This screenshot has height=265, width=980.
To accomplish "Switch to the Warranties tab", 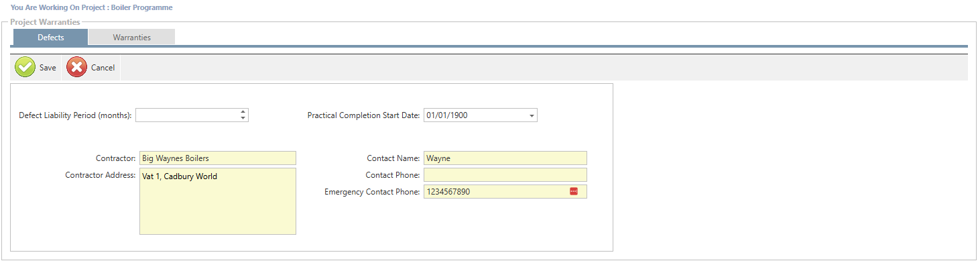I will [x=131, y=38].
